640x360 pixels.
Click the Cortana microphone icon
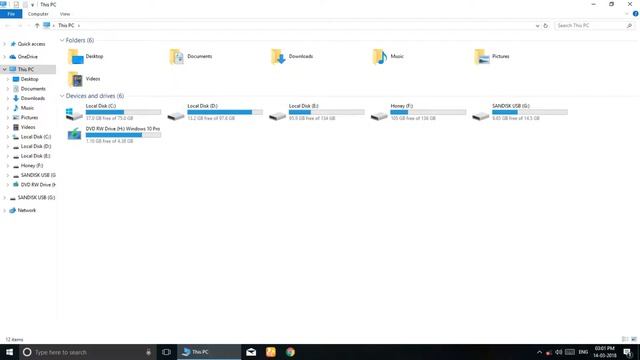[x=149, y=352]
